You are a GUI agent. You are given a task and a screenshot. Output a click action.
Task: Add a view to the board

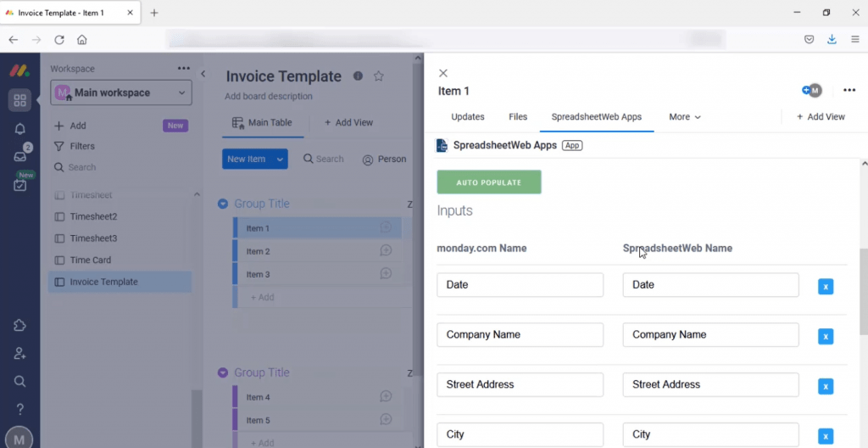pyautogui.click(x=348, y=122)
